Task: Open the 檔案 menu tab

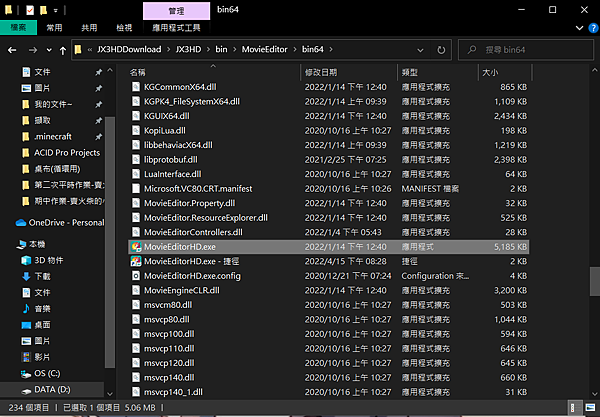Action: [18, 28]
